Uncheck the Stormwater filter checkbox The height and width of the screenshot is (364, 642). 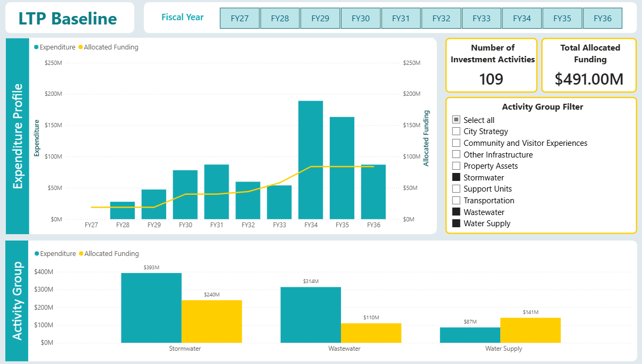(456, 178)
